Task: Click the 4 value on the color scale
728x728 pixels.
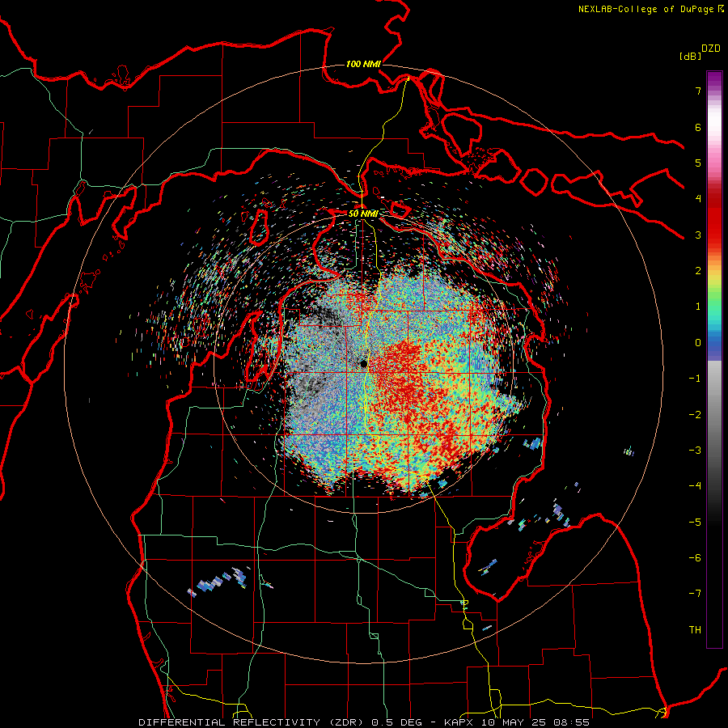Action: [698, 199]
